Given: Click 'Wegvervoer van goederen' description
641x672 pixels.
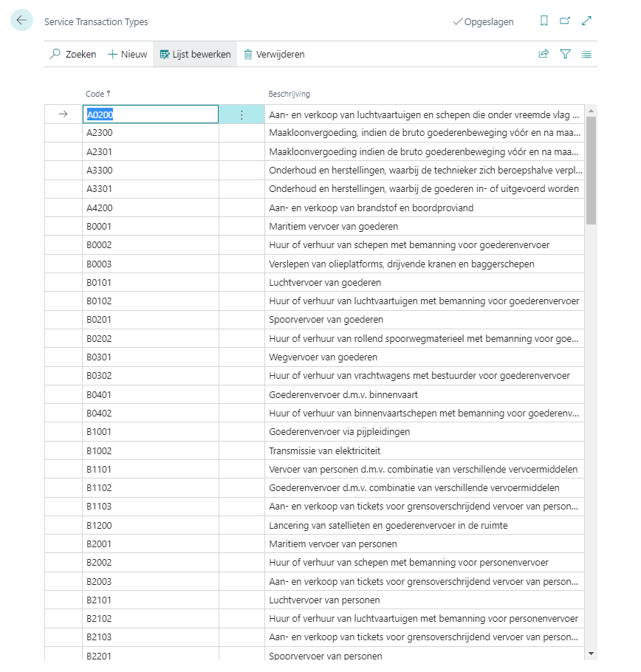Looking at the screenshot, I should pyautogui.click(x=323, y=357).
